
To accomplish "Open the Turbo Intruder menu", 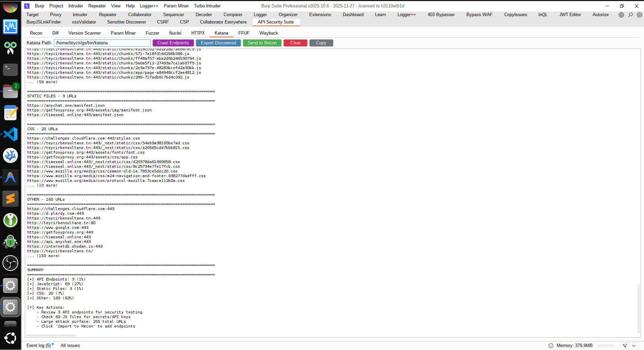I will [207, 6].
